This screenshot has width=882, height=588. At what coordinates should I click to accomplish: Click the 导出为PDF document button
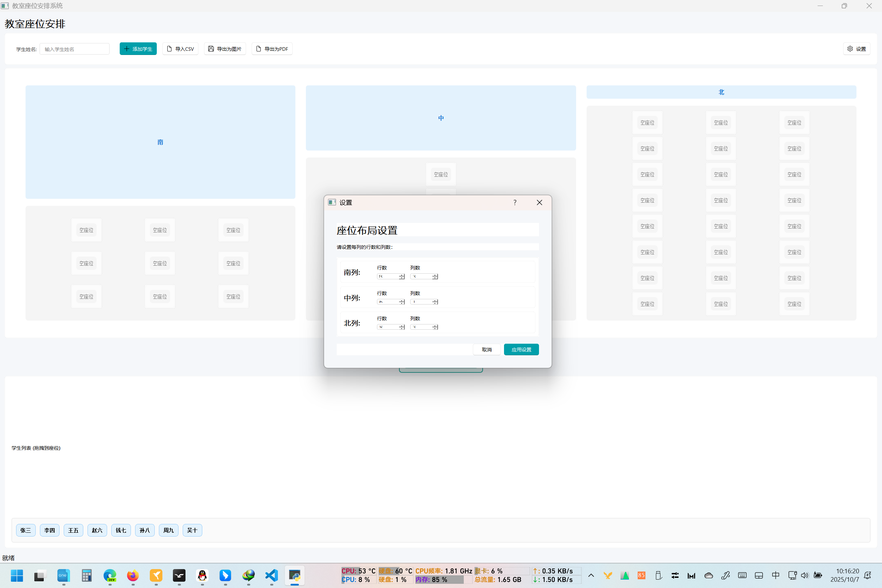point(272,49)
